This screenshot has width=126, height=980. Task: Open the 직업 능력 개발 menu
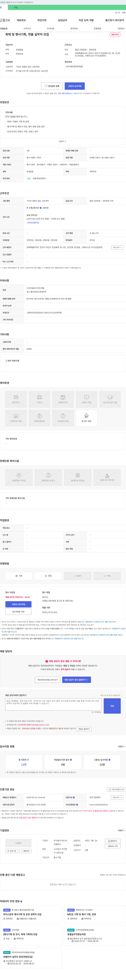coord(86,20)
